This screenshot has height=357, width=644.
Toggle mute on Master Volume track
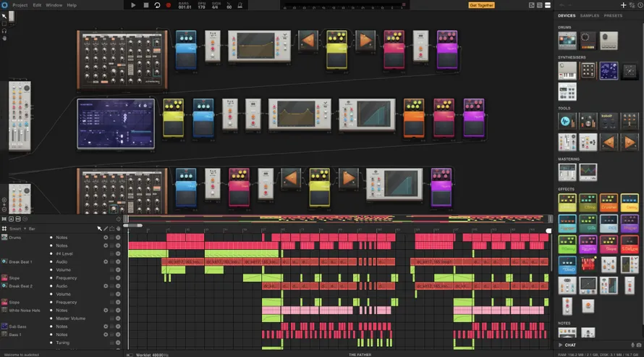point(118,319)
